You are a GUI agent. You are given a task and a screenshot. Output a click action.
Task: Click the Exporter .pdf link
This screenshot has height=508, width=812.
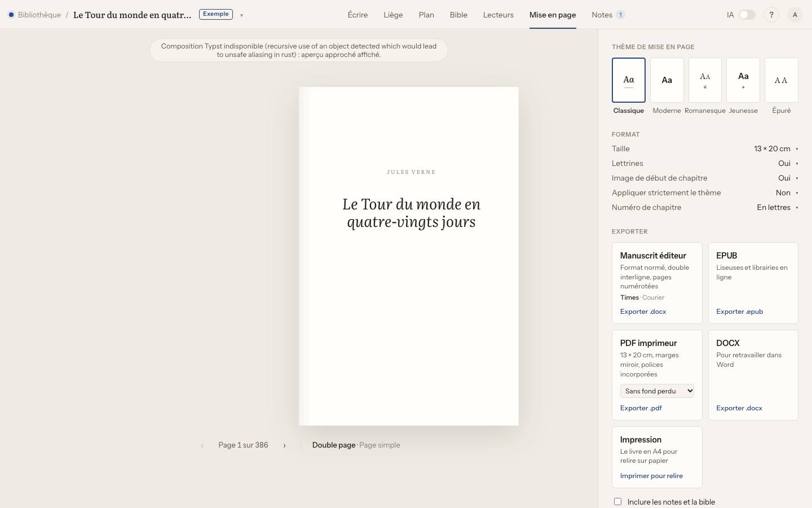[x=641, y=408]
